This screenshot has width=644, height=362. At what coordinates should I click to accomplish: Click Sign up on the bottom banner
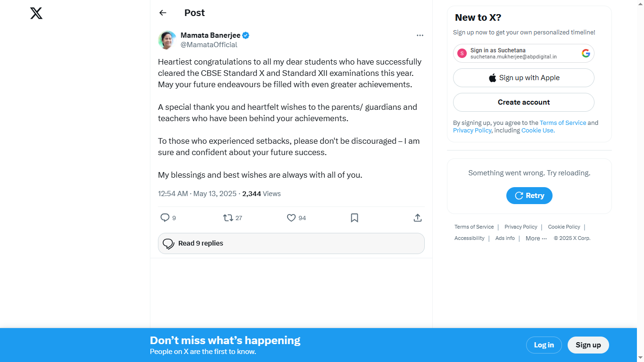(x=588, y=345)
